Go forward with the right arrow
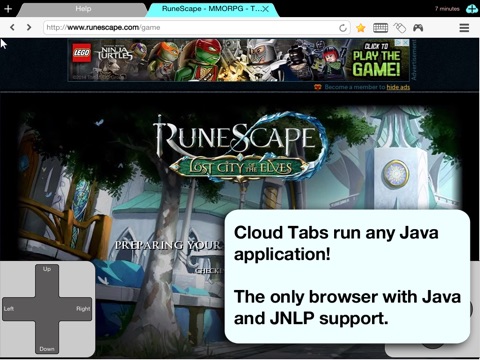Screen dimensions: 480x360 [29, 27]
